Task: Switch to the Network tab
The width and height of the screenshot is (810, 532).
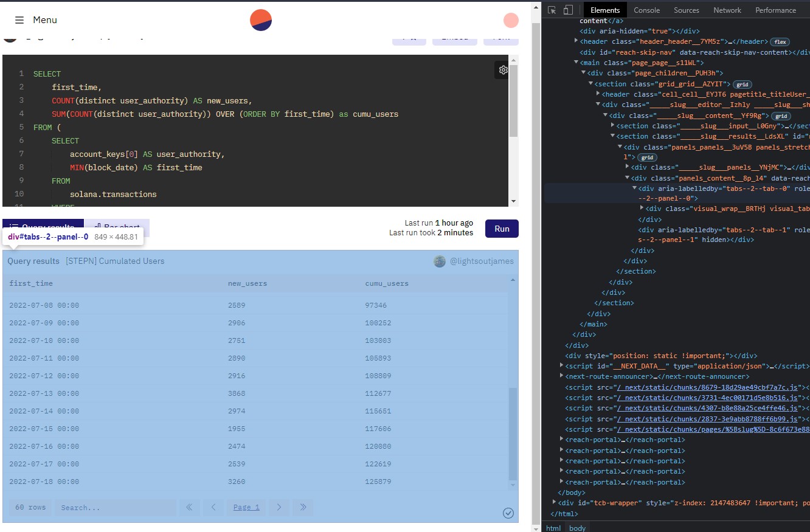Action: point(727,10)
